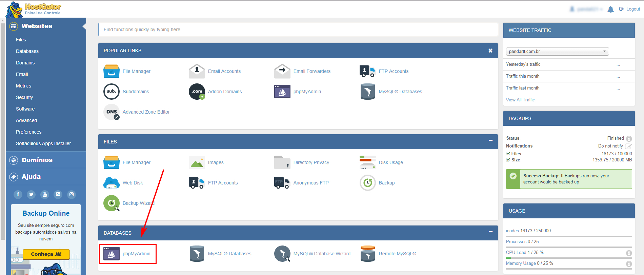Image resolution: width=644 pixels, height=275 pixels.
Task: Open the Directory Privacy icon
Action: pos(282,162)
